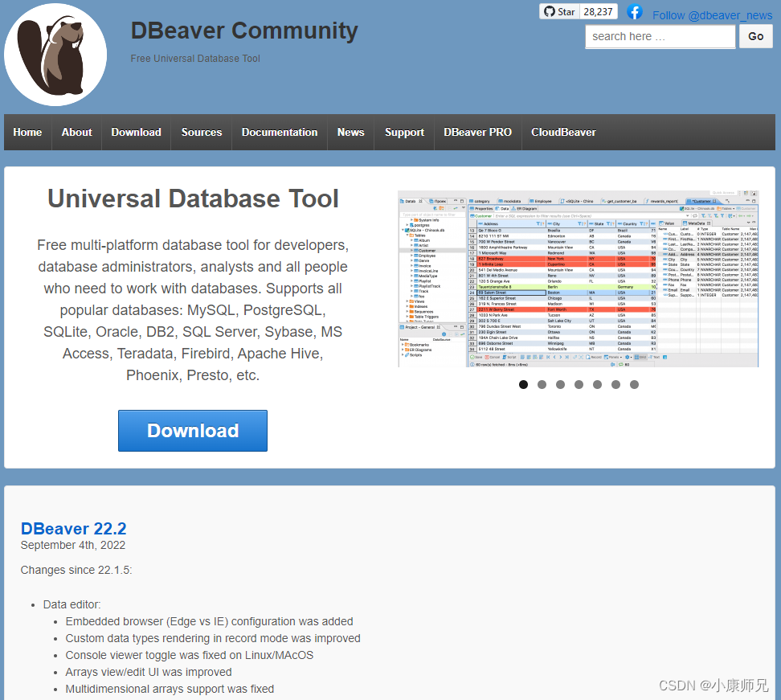The height and width of the screenshot is (700, 781).
Task: Click the DBeaver beaver logo
Action: click(x=55, y=55)
